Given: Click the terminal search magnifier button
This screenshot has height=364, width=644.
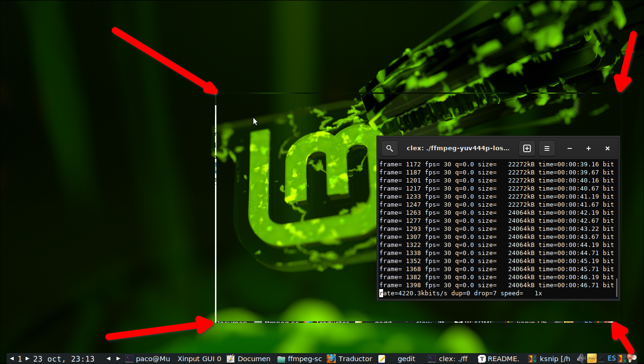Looking at the screenshot, I should point(389,148).
